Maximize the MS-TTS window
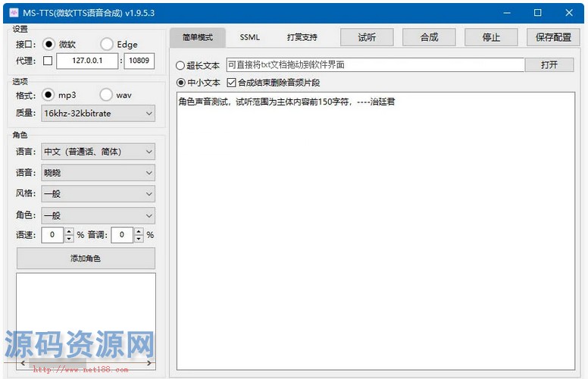The height and width of the screenshot is (379, 588). [538, 13]
